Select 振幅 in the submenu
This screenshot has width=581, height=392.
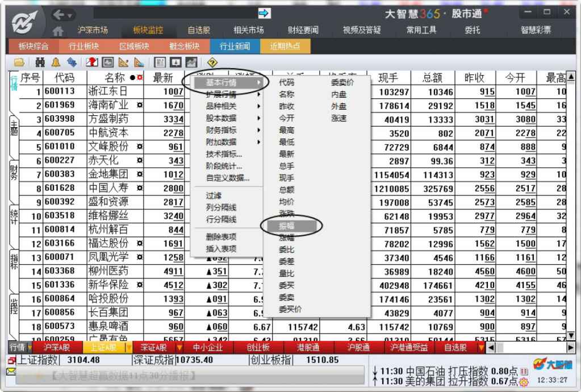pos(291,226)
